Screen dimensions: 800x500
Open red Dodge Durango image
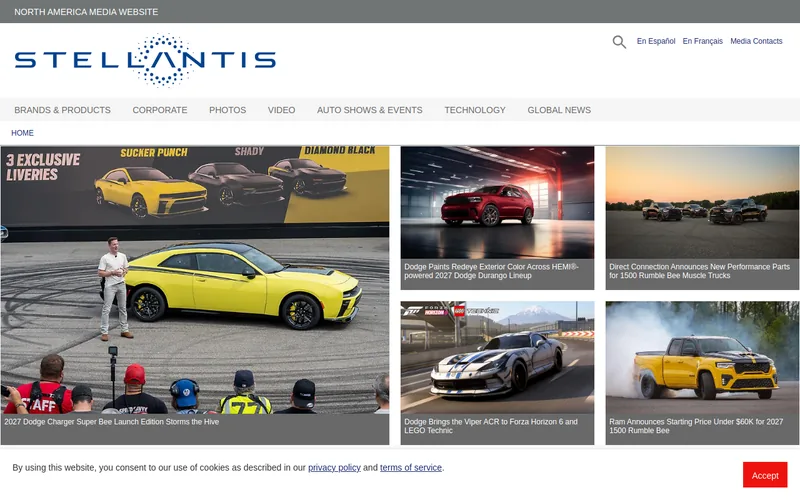point(497,203)
